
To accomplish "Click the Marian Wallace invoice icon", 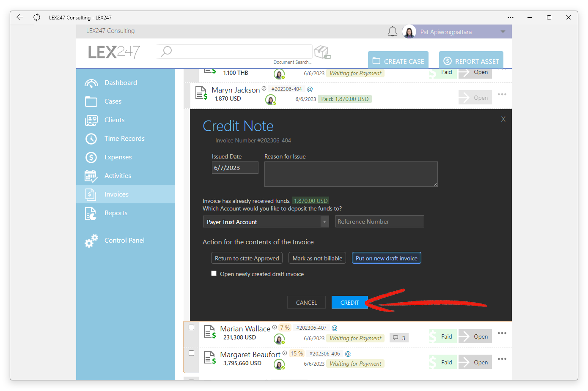I will click(x=210, y=332).
